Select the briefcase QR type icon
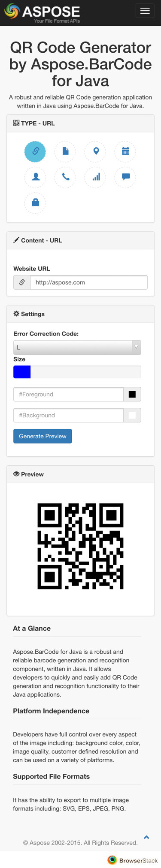The image size is (161, 868). [35, 203]
